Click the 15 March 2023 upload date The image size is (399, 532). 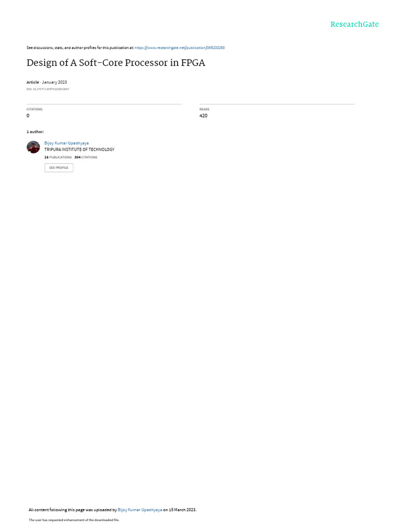pos(182,510)
